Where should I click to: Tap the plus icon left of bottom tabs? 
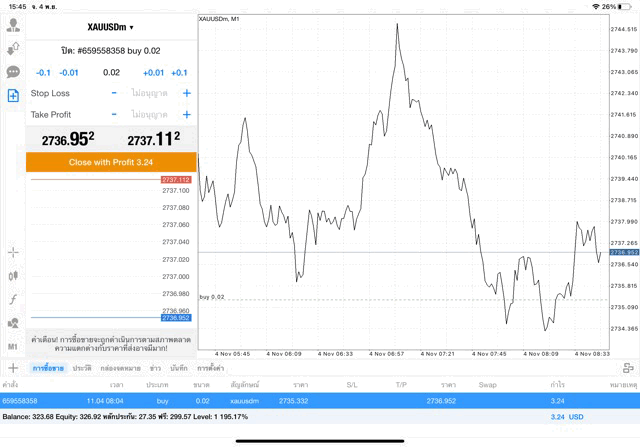point(13,369)
